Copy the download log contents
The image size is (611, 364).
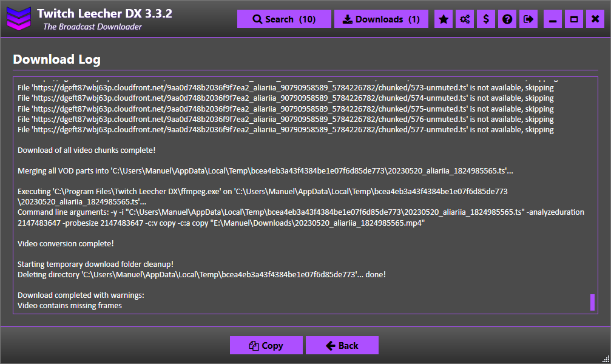266,345
